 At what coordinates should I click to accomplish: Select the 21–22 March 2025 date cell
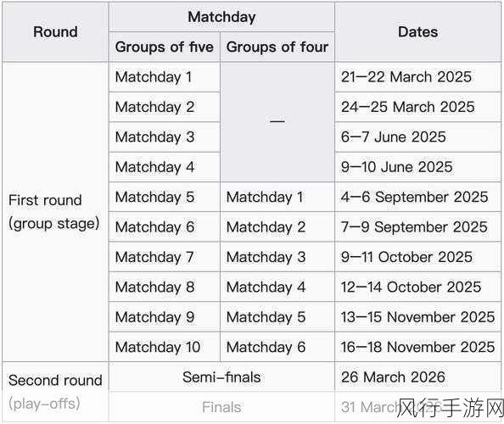click(417, 77)
